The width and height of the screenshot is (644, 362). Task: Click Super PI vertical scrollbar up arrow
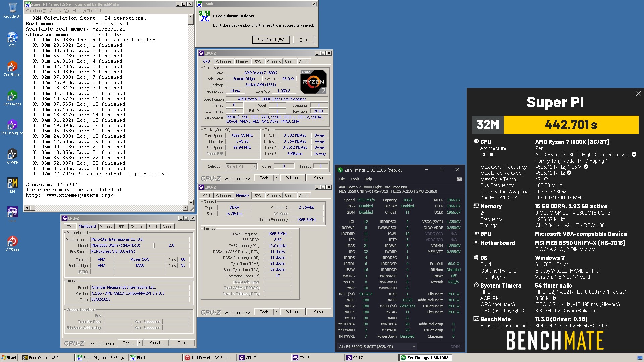click(191, 17)
